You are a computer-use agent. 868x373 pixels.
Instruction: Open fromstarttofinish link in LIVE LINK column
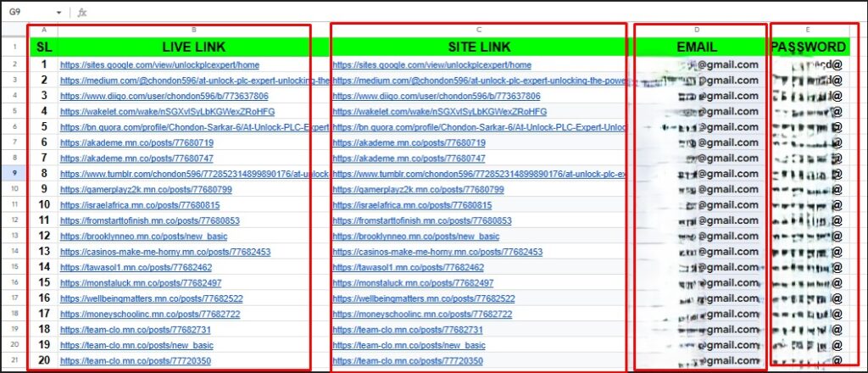tap(150, 220)
